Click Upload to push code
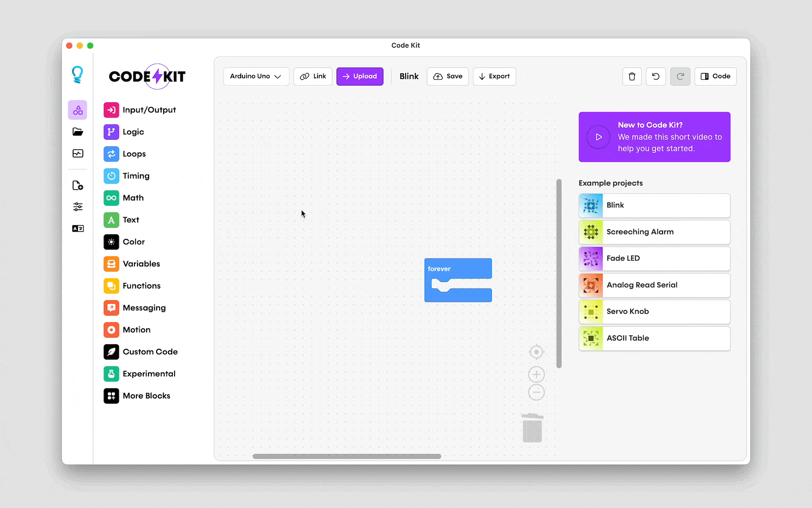Image resolution: width=812 pixels, height=508 pixels. pyautogui.click(x=359, y=76)
